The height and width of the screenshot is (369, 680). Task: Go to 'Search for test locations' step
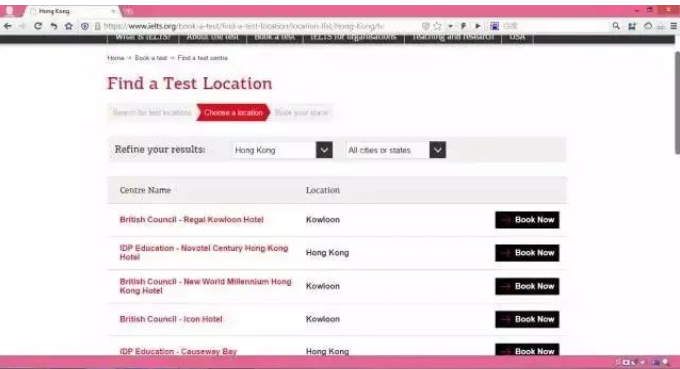[x=152, y=113]
